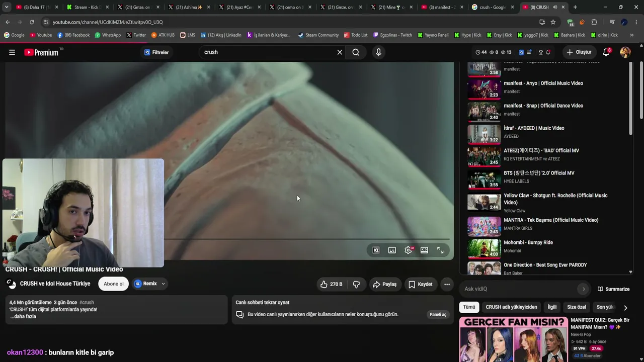Expand description with ...daha fazla
Screen dimensions: 644x362
click(23, 317)
